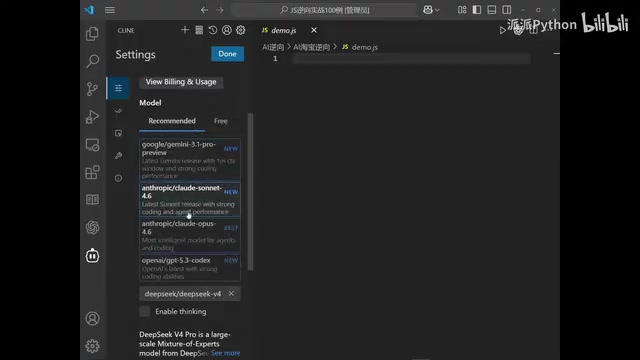This screenshot has height=360, width=640.
Task: Click the settings panel vertical scrollbar
Action: (x=250, y=191)
